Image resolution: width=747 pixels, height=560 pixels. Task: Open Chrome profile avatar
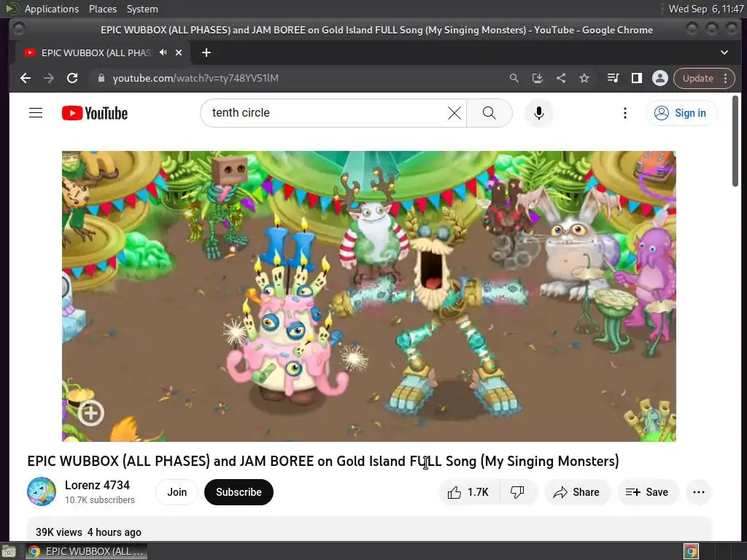click(659, 78)
